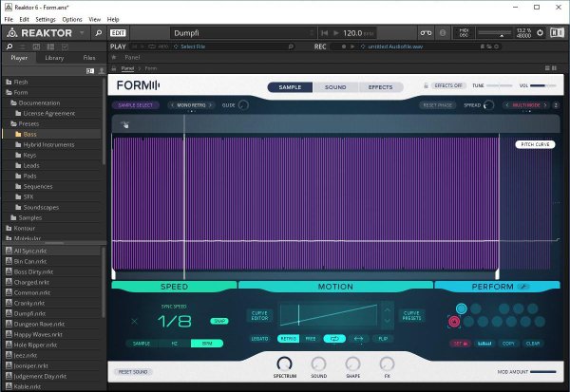Select BPM speed mode
The image size is (570, 392).
tap(202, 343)
